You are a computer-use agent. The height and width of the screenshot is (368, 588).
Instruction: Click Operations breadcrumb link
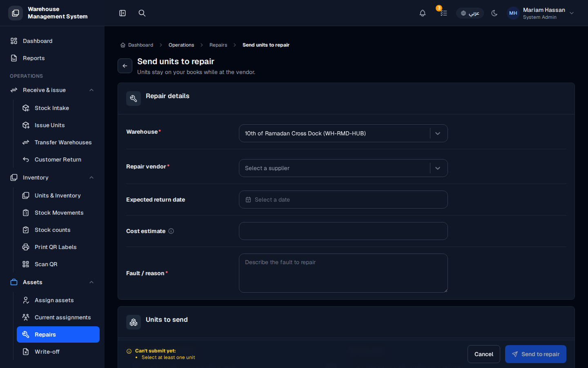(x=181, y=45)
